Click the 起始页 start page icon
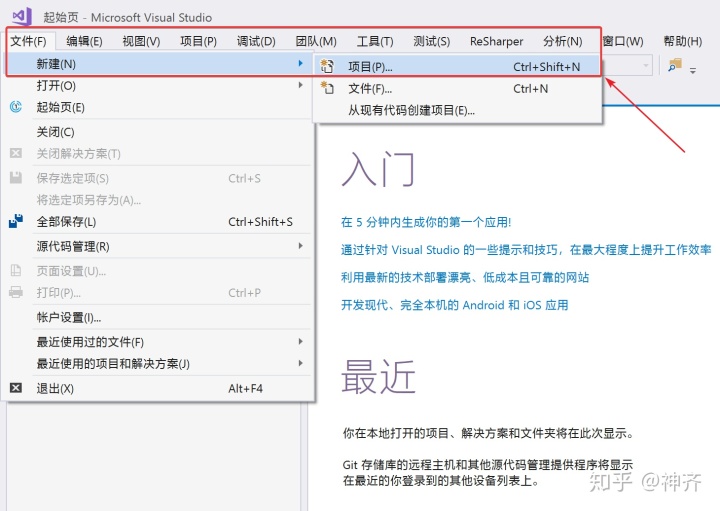 coord(16,107)
